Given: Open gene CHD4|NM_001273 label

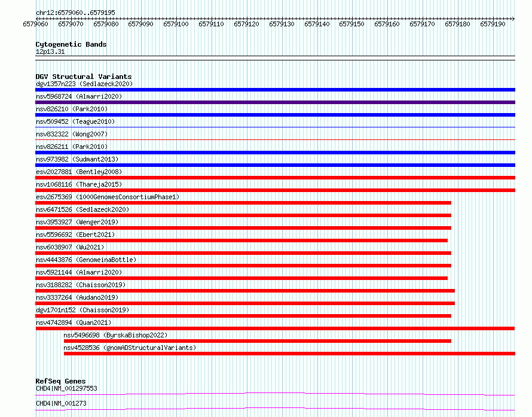Looking at the screenshot, I should pos(61,403).
